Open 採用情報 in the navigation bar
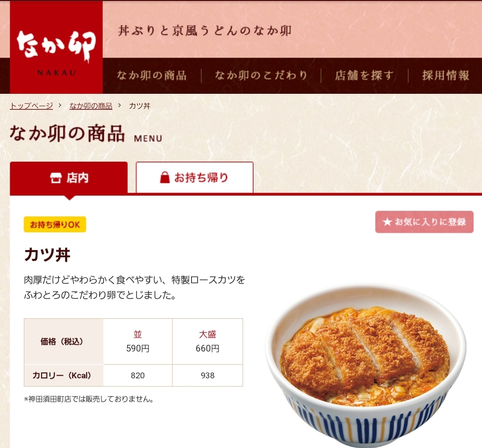 pos(445,75)
